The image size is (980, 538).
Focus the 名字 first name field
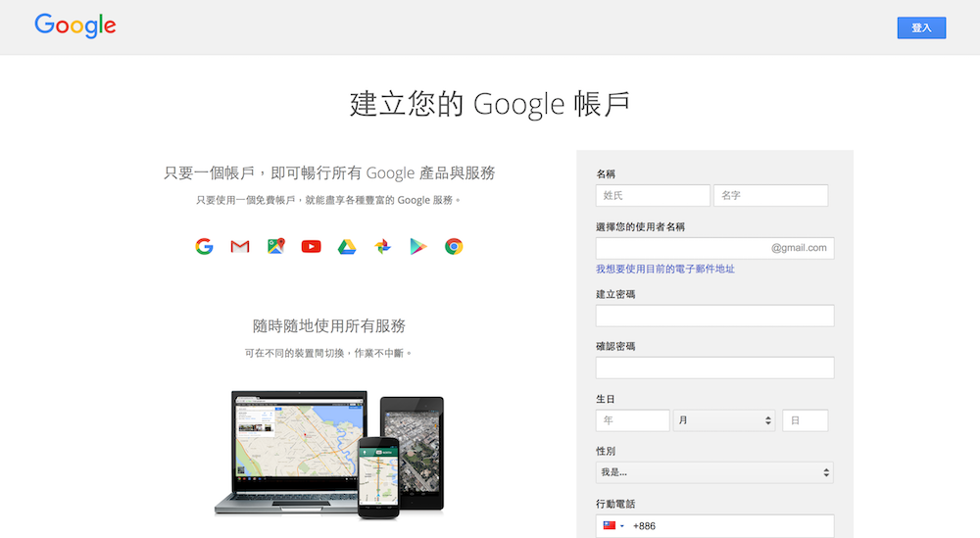point(770,196)
